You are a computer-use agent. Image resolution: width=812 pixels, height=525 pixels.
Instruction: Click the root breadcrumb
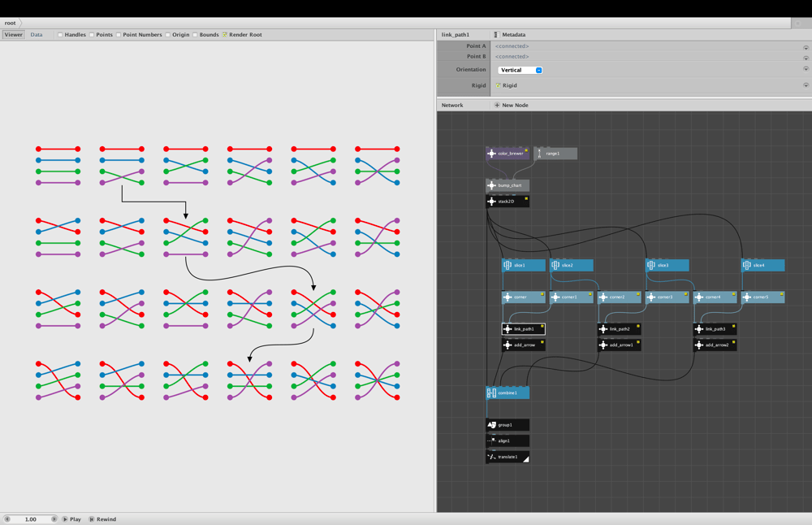click(x=11, y=23)
